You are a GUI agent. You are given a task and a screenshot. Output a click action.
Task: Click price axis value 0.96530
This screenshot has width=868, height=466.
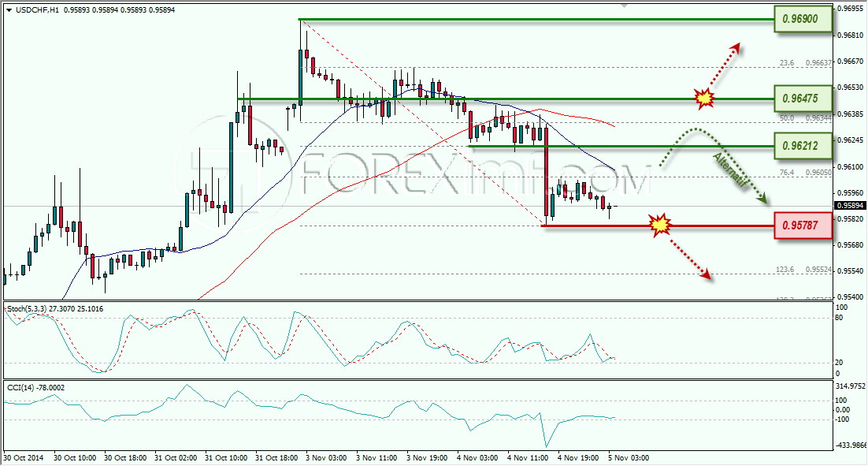click(x=851, y=88)
